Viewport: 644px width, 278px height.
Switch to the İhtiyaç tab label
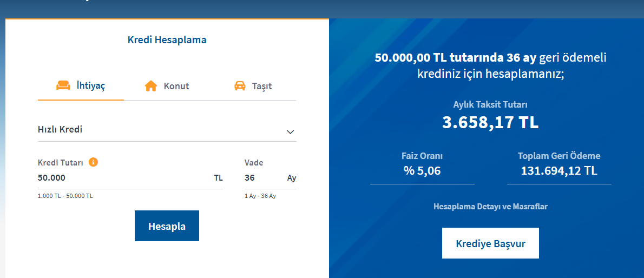[x=90, y=86]
